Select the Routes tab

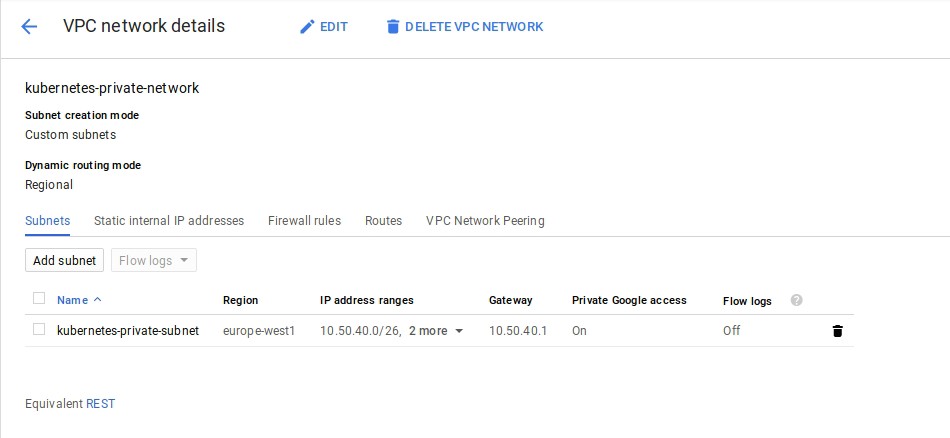pos(383,221)
